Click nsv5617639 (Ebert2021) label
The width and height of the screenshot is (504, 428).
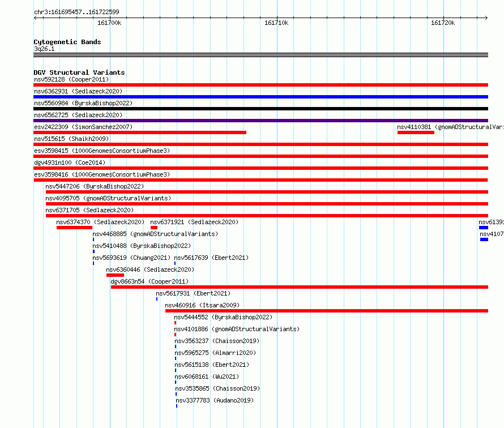pyautogui.click(x=211, y=258)
